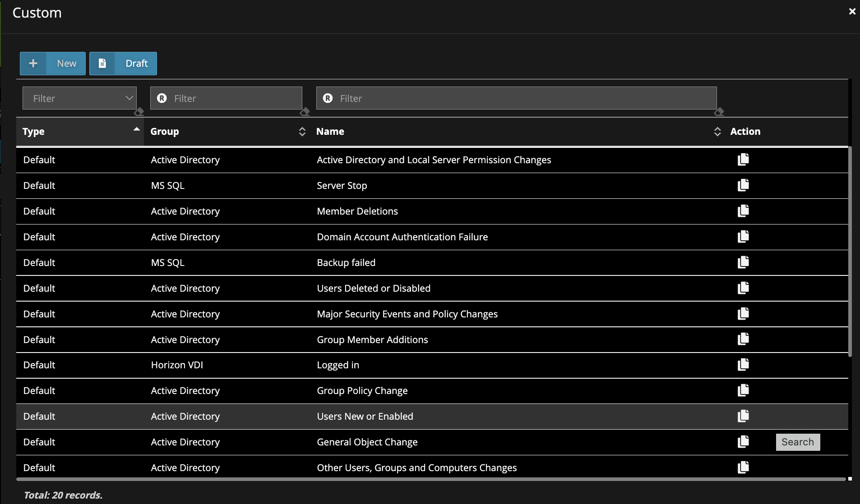
Task: Sort the table by Group column
Action: click(x=302, y=132)
